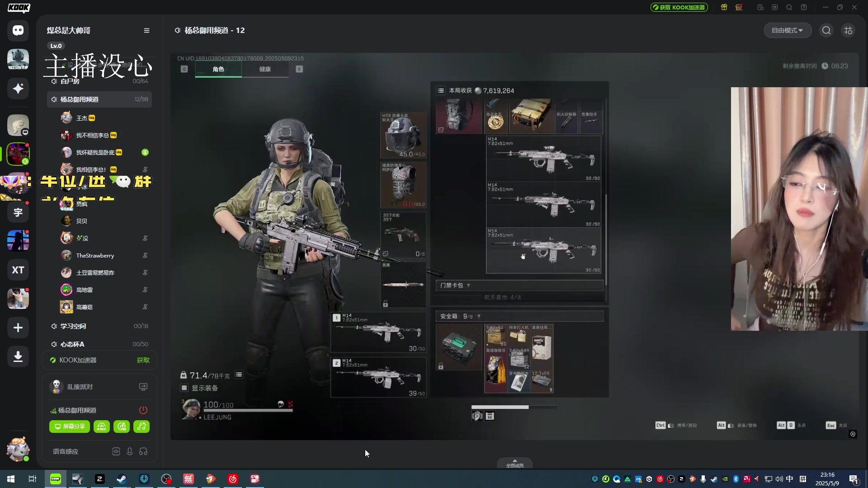Viewport: 868px width, 488px height.
Task: Open Task View on taskbar
Action: point(33,479)
